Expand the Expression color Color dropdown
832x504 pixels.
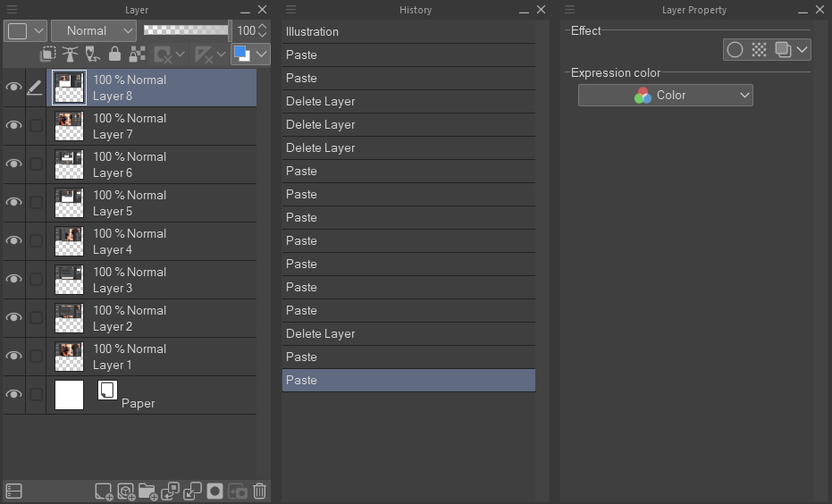[666, 96]
